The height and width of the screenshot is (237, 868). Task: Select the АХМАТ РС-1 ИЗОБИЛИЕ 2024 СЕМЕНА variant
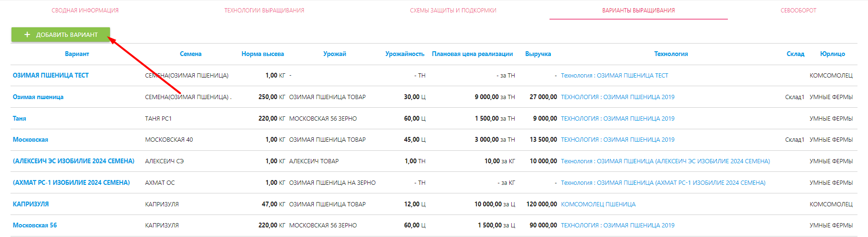pos(71,183)
